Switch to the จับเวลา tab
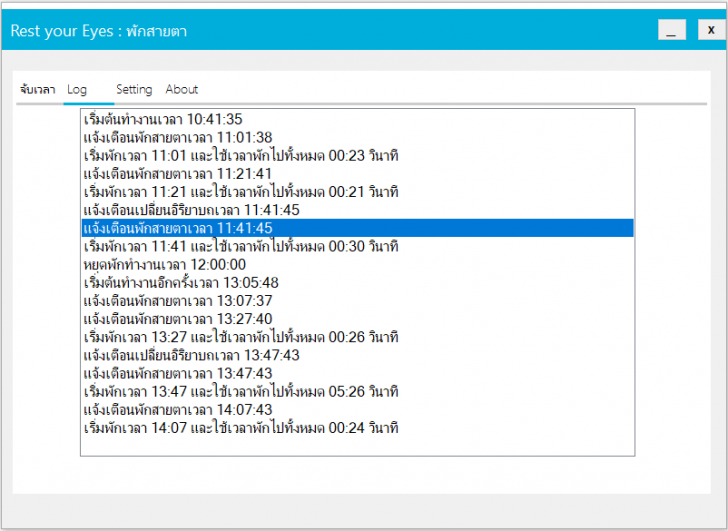This screenshot has height=531, width=728. coord(38,89)
